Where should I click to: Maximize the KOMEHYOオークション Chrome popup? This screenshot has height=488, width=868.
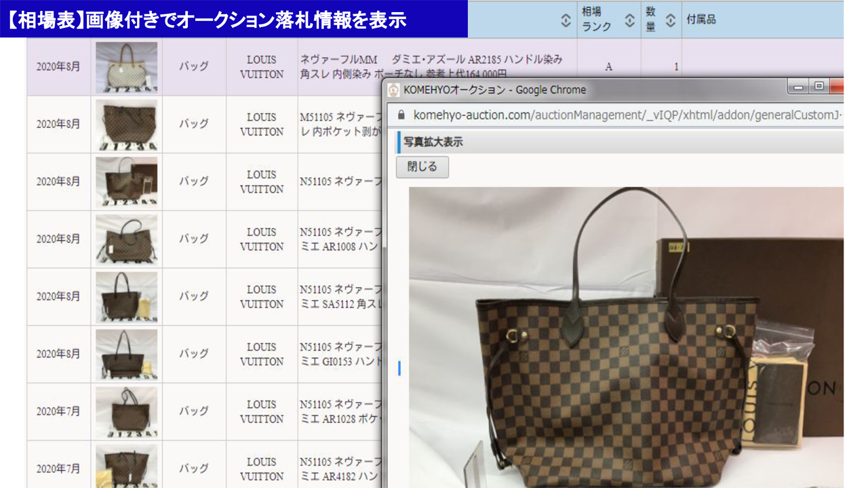pos(818,86)
